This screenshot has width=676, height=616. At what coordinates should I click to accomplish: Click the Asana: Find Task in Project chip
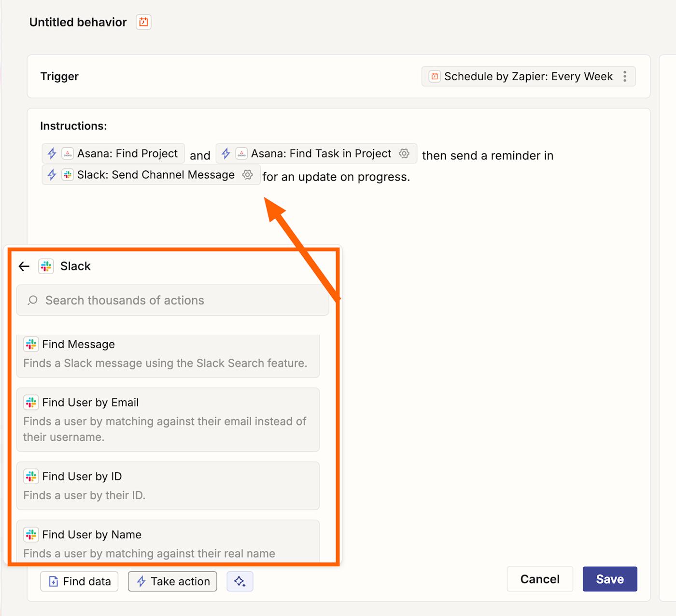(x=316, y=154)
